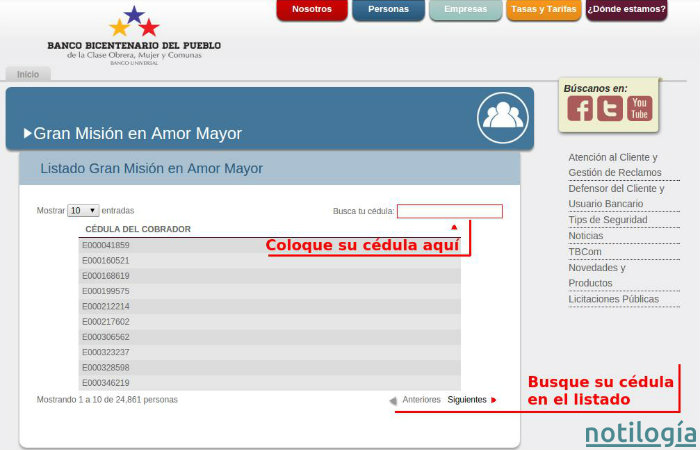The width and height of the screenshot is (700, 450).
Task: Go to Siguientes page of results
Action: [467, 400]
